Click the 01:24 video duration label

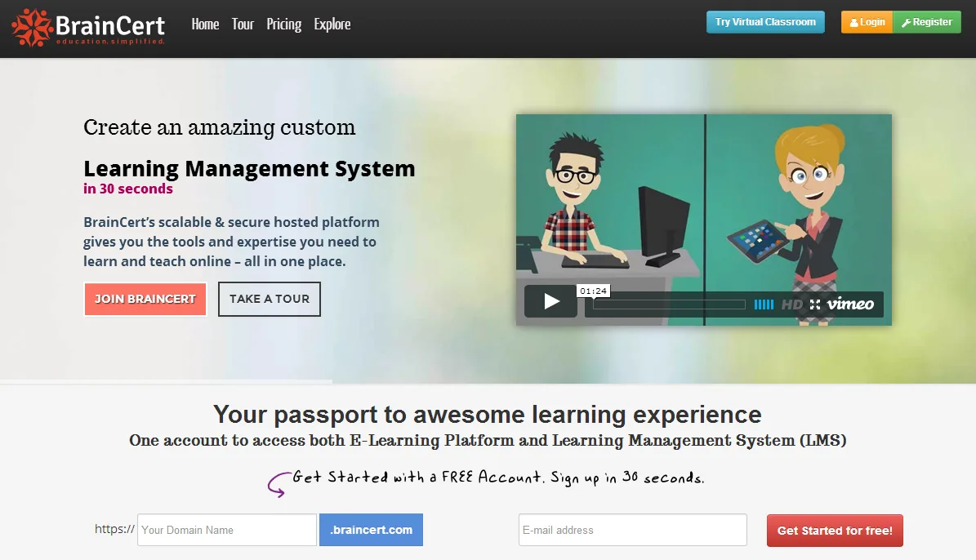pos(593,291)
